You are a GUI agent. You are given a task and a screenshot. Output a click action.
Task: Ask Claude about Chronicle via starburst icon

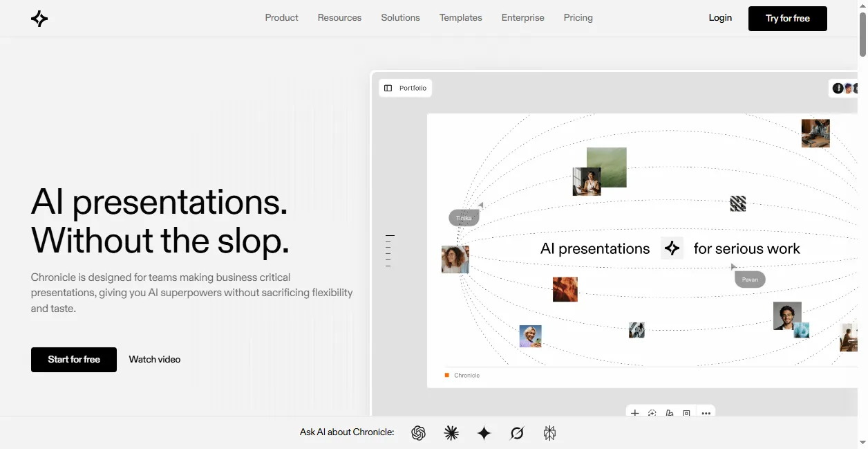click(451, 433)
